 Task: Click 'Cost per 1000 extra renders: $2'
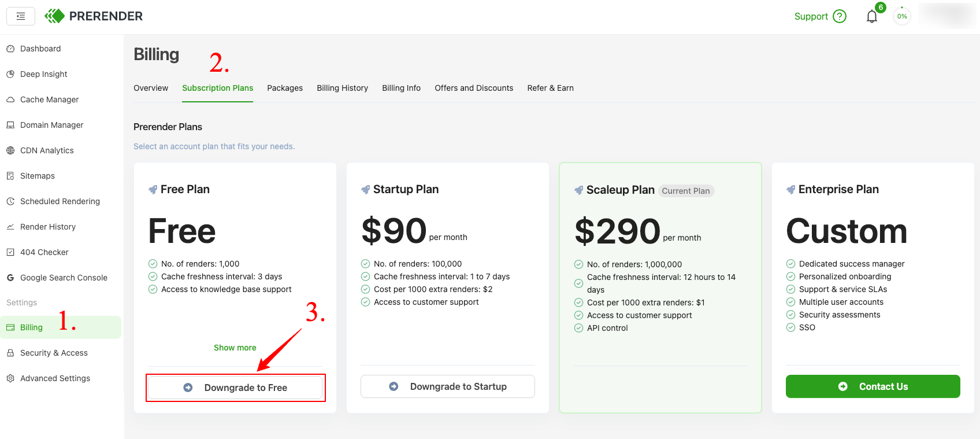pos(433,289)
